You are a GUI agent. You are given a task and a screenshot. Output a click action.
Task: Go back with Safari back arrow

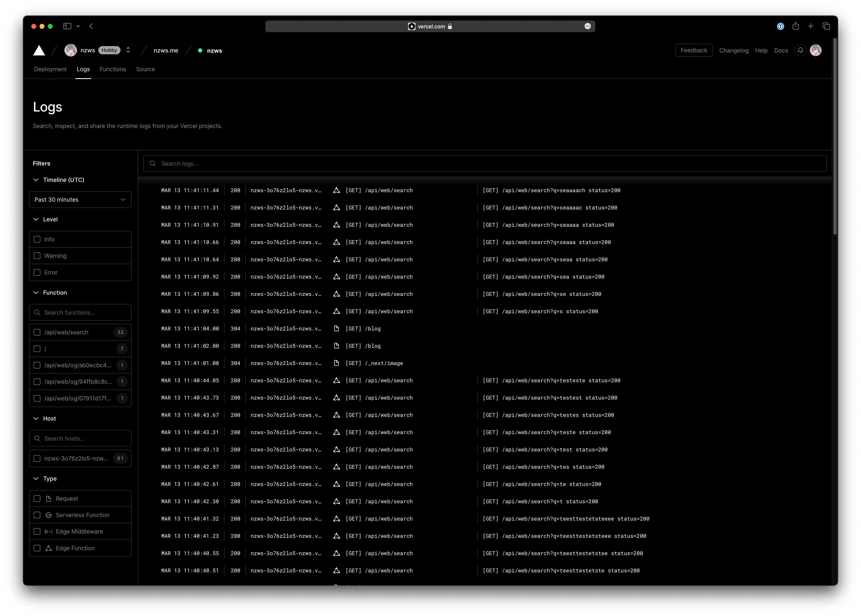click(91, 26)
